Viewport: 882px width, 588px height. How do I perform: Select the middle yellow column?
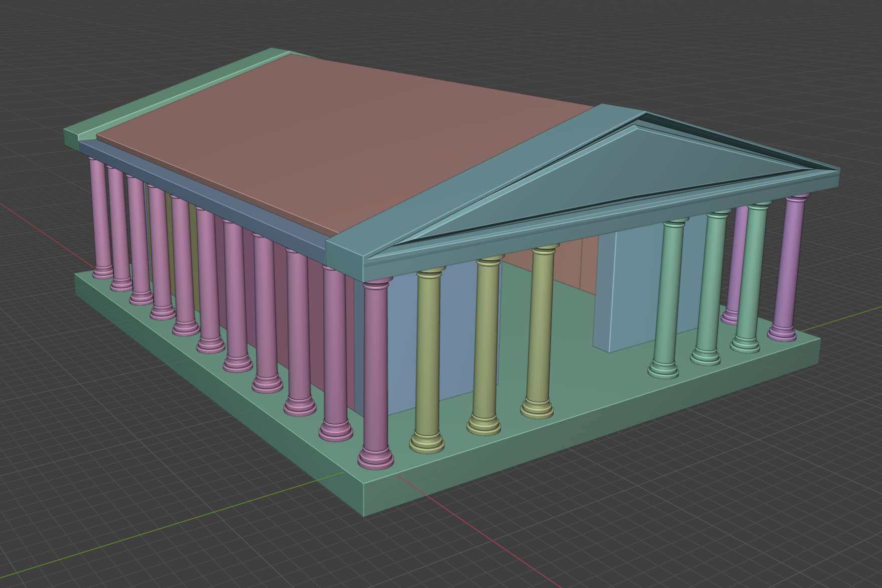pos(485,345)
